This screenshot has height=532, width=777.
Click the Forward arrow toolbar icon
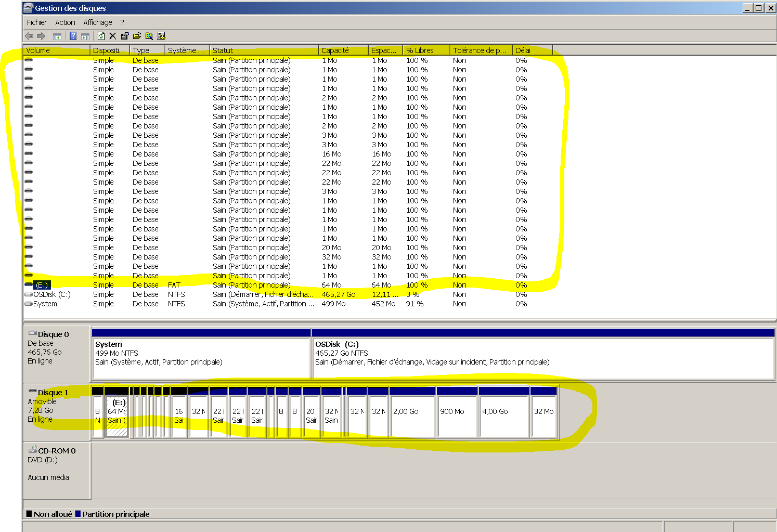pos(41,36)
